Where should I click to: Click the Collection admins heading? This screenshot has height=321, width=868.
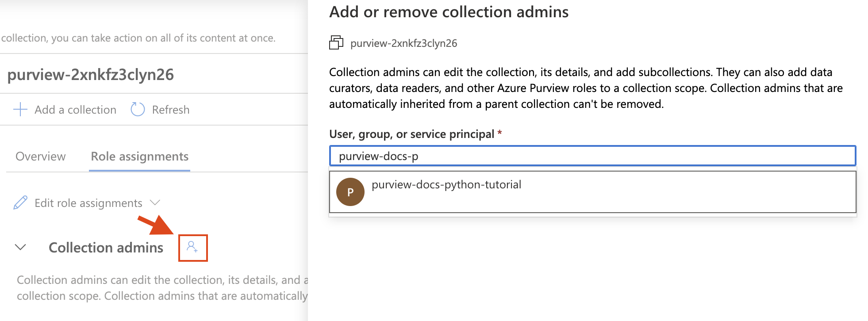point(106,248)
